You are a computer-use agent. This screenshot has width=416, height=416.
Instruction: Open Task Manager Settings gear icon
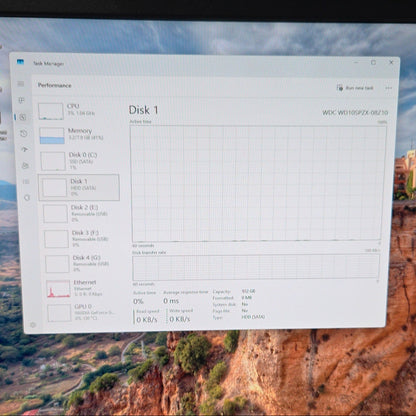click(x=33, y=325)
